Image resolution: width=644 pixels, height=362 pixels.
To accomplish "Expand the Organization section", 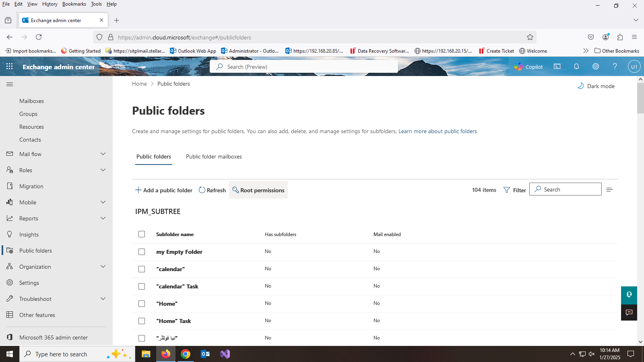I will pos(103,267).
